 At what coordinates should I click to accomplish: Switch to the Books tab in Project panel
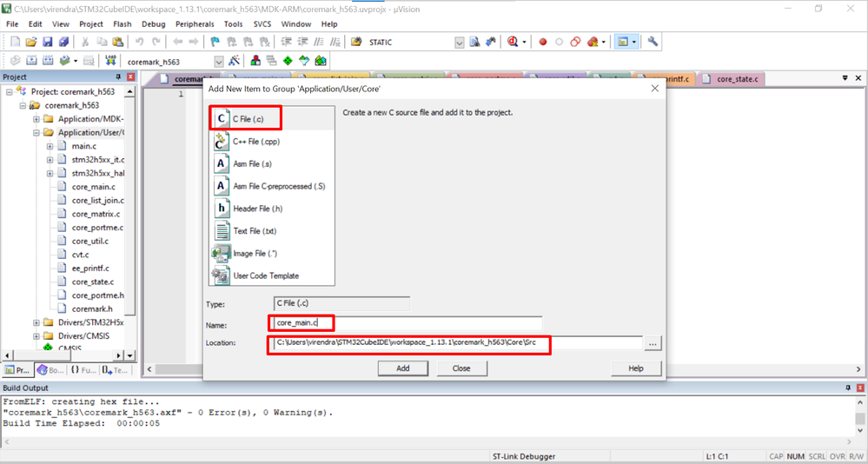51,370
